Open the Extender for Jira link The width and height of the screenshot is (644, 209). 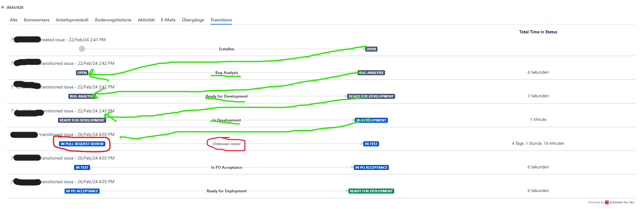click(x=622, y=202)
